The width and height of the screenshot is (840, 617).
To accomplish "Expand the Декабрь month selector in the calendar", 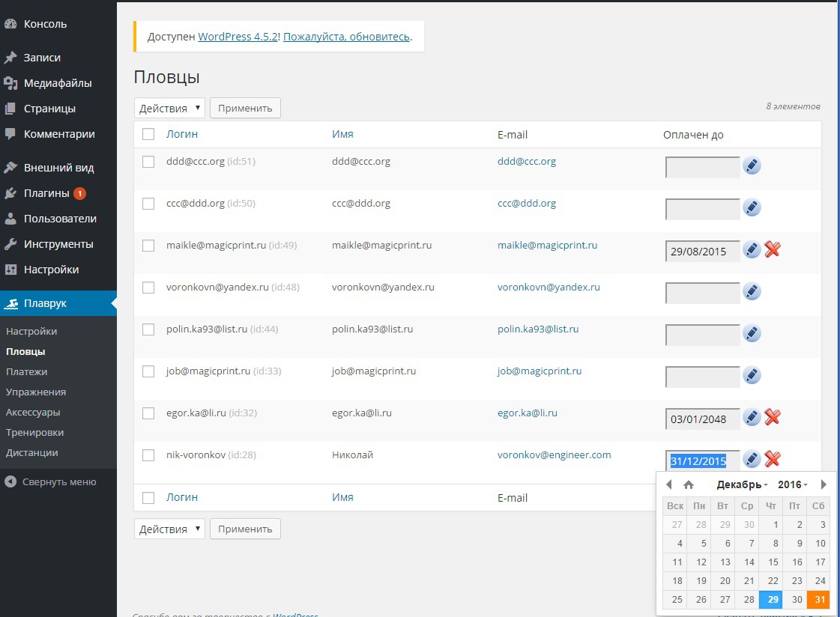I will pyautogui.click(x=742, y=484).
